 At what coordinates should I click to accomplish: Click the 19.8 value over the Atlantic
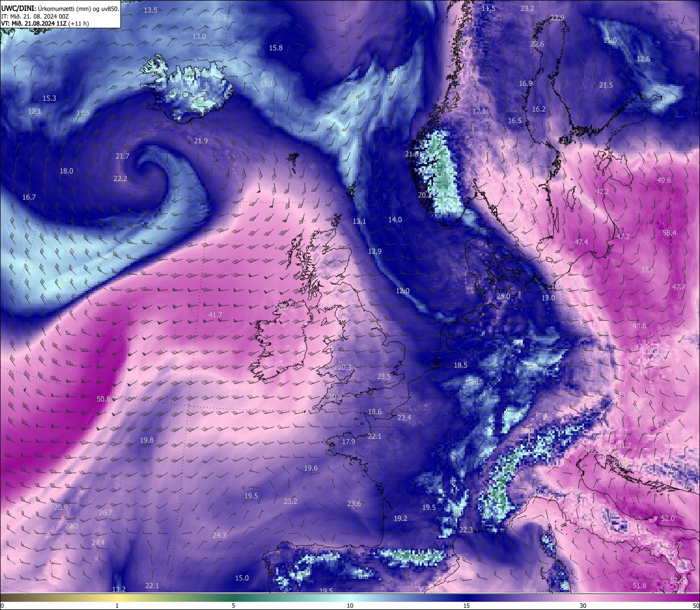click(147, 440)
